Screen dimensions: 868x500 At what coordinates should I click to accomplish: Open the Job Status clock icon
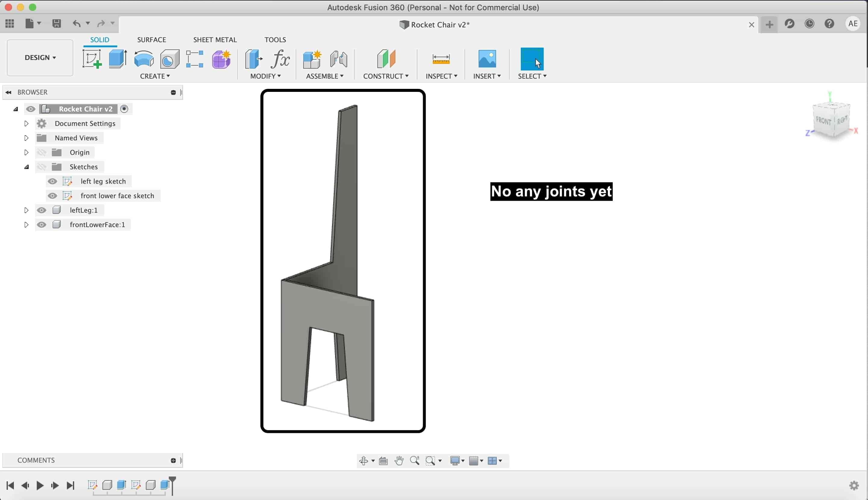810,23
